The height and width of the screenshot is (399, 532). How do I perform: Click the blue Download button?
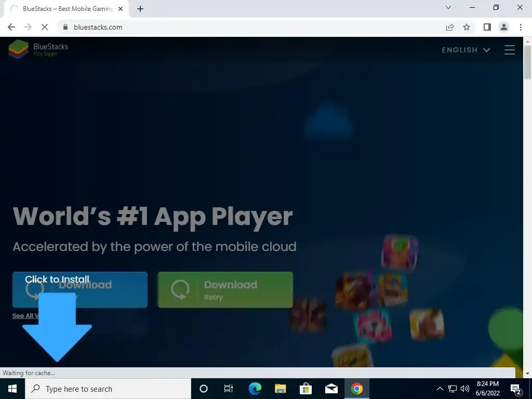pyautogui.click(x=80, y=290)
